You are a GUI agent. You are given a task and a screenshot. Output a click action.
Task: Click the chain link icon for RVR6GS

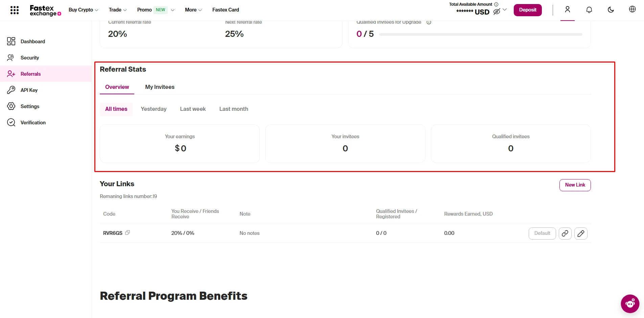[565, 234]
